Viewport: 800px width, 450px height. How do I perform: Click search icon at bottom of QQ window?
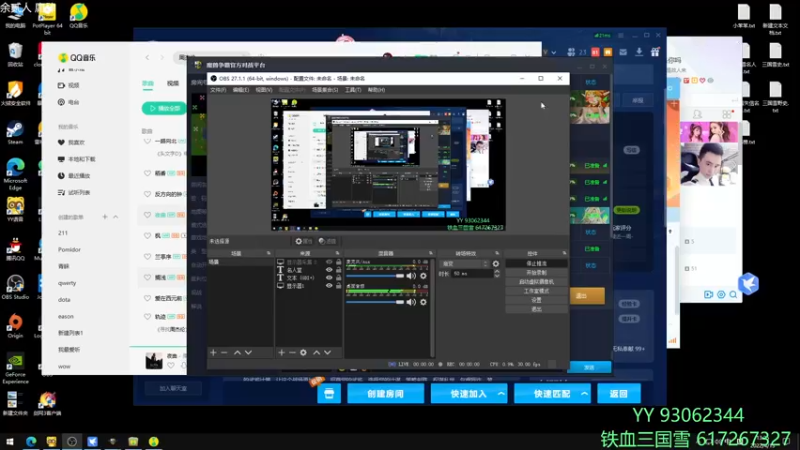733,294
